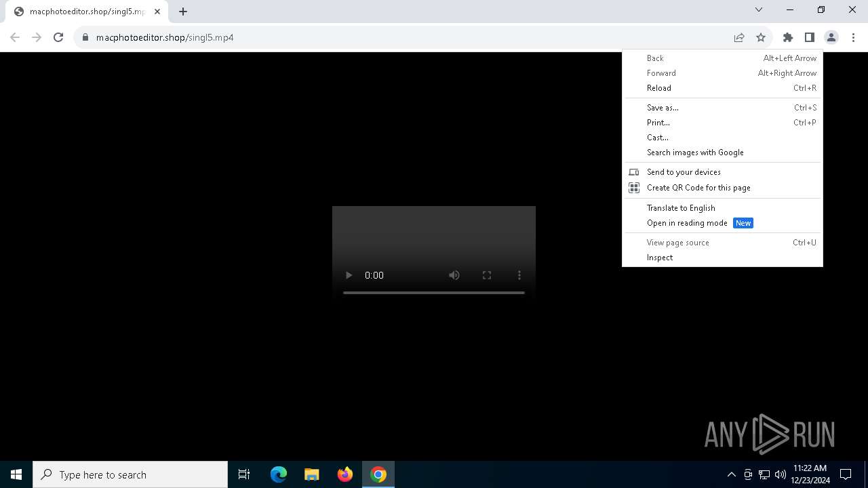Image resolution: width=868 pixels, height=488 pixels.
Task: Open the volume tray icon
Action: (780, 474)
